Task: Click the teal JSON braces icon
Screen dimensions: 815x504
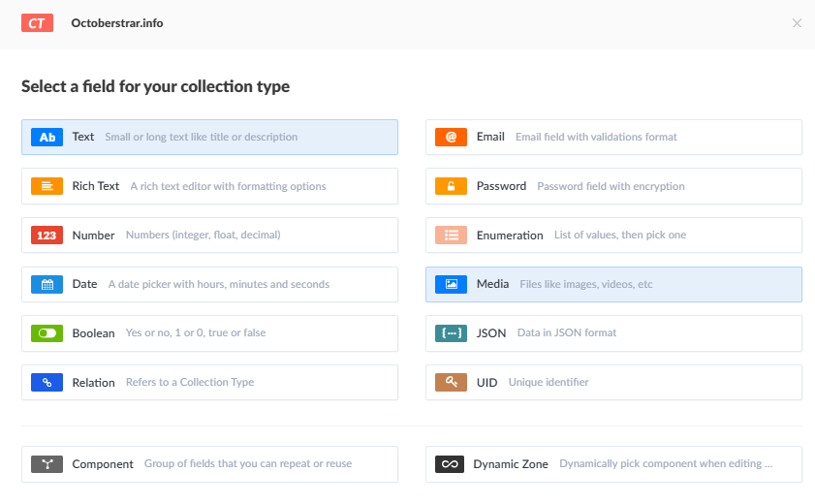Action: coord(451,333)
